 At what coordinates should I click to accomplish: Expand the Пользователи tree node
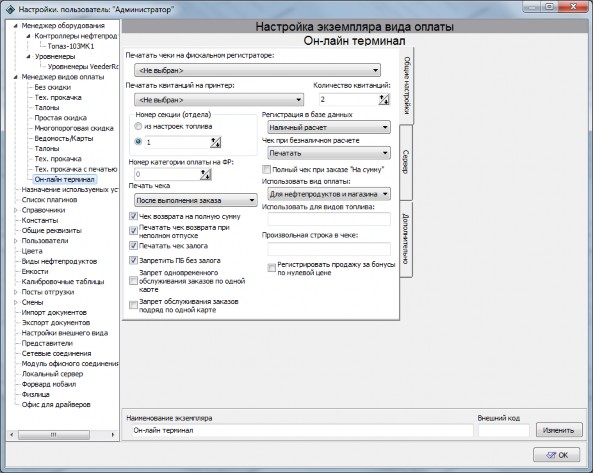(16, 241)
